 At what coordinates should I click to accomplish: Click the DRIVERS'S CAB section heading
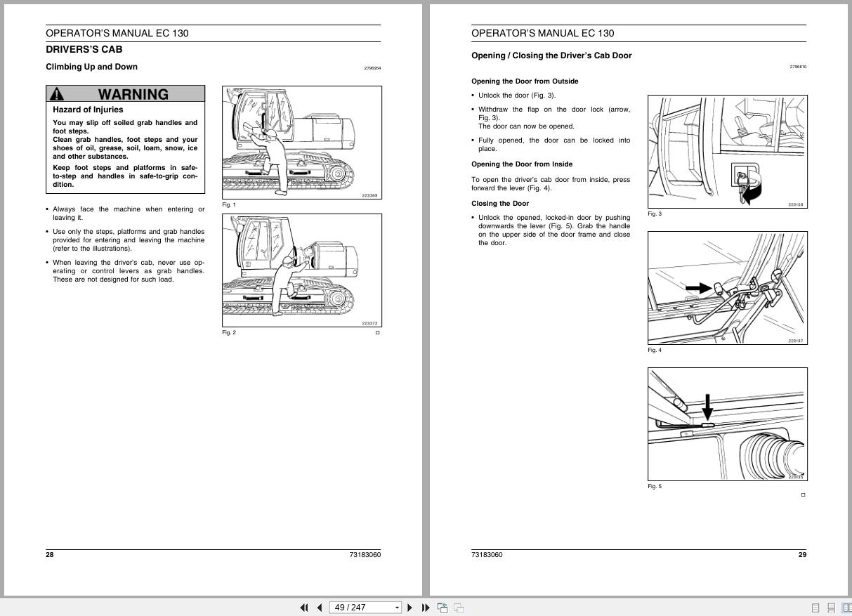tap(84, 49)
